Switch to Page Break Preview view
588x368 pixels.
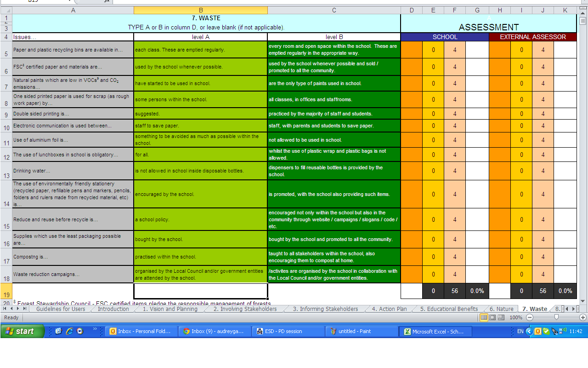click(502, 317)
